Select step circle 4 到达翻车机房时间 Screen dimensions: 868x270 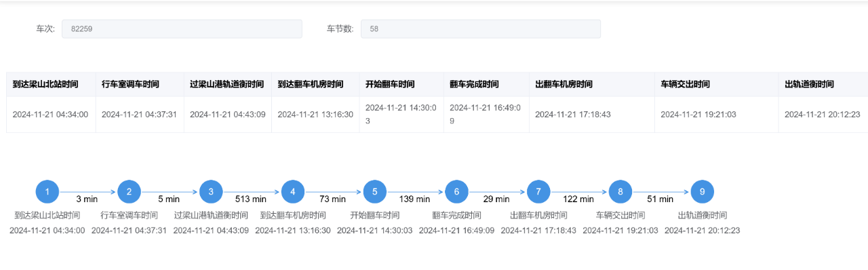(293, 192)
